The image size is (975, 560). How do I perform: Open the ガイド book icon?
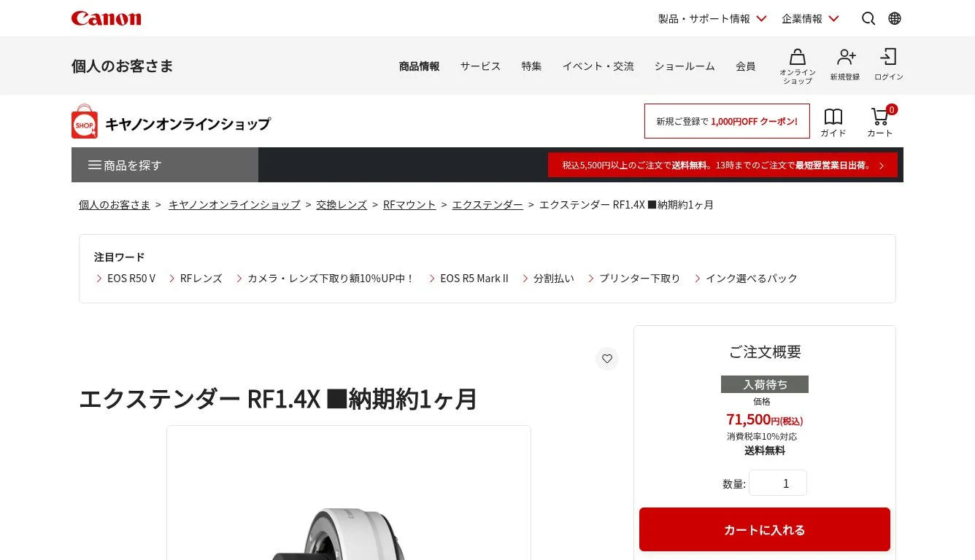click(x=833, y=122)
